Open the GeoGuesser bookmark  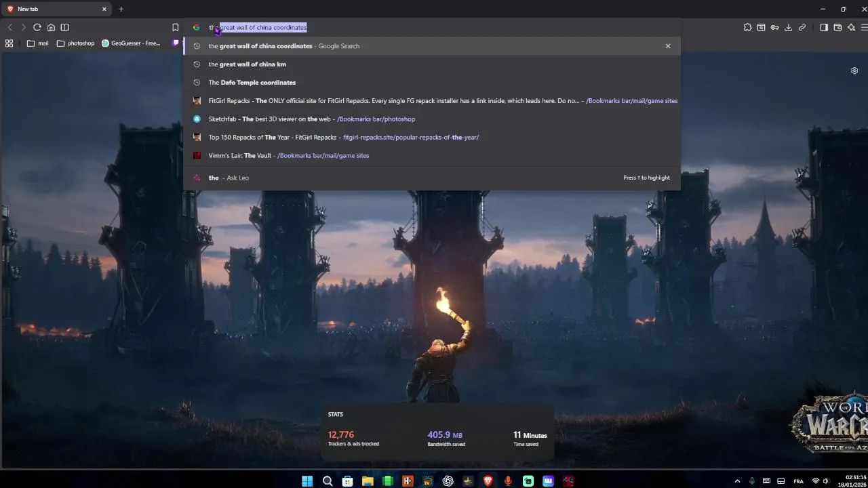(x=131, y=43)
